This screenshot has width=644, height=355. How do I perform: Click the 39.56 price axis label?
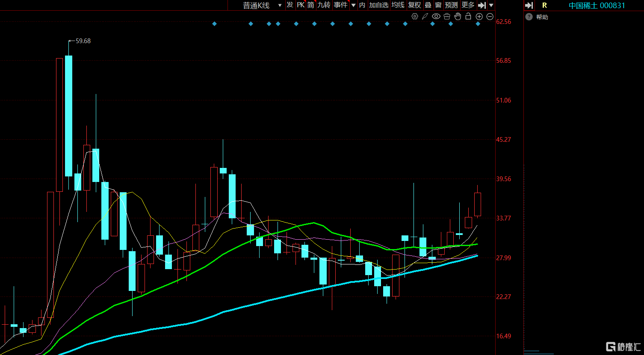(x=504, y=179)
